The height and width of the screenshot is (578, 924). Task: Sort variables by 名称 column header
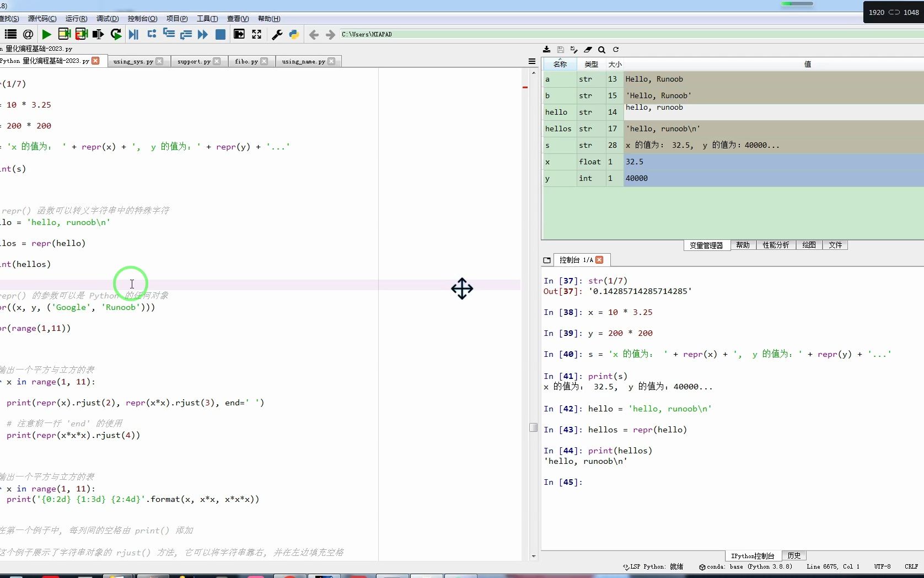[560, 64]
